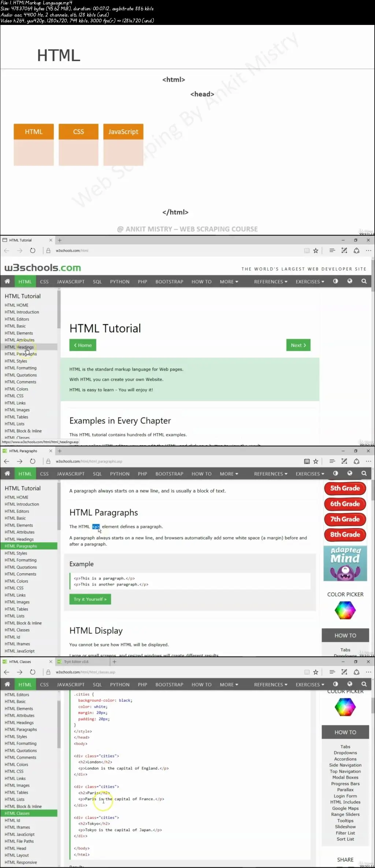375x868 pixels.
Task: Click the color picker hexagon in the HTML Classes window
Action: pos(345,707)
